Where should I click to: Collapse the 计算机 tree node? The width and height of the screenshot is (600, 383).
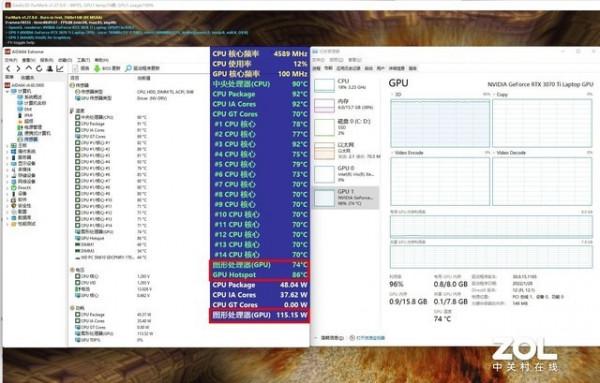pos(7,91)
